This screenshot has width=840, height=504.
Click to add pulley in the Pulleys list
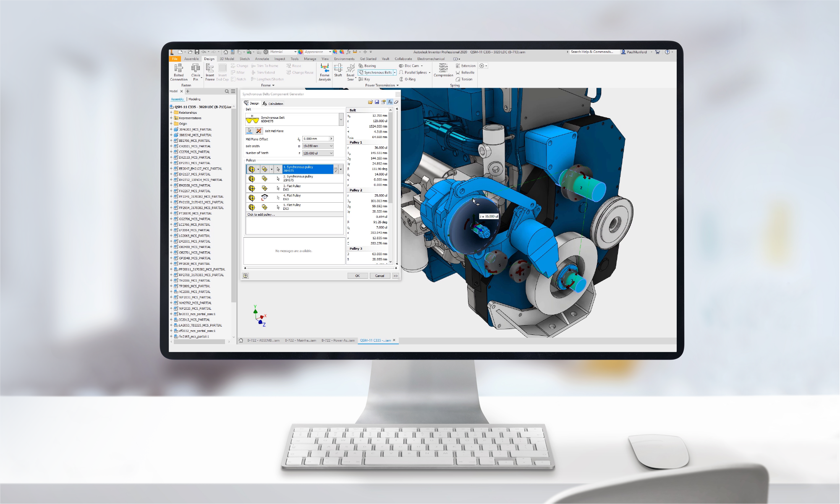[261, 214]
